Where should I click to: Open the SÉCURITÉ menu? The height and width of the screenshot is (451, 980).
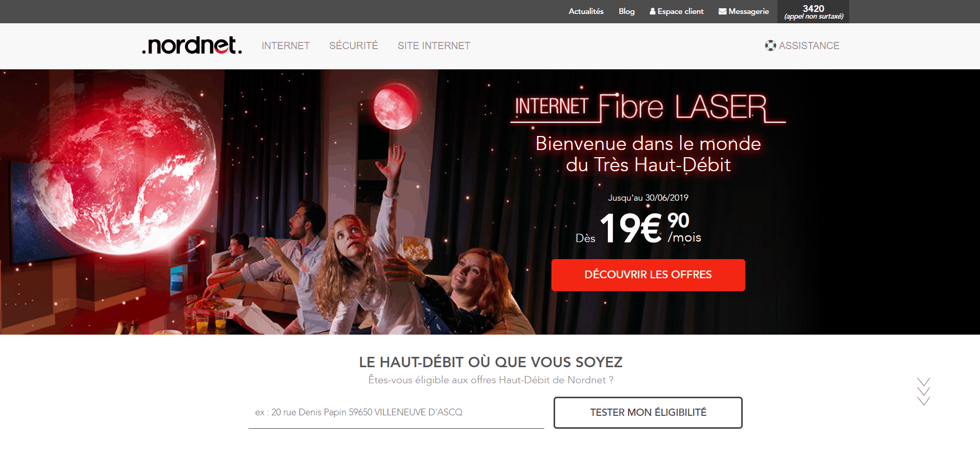354,46
